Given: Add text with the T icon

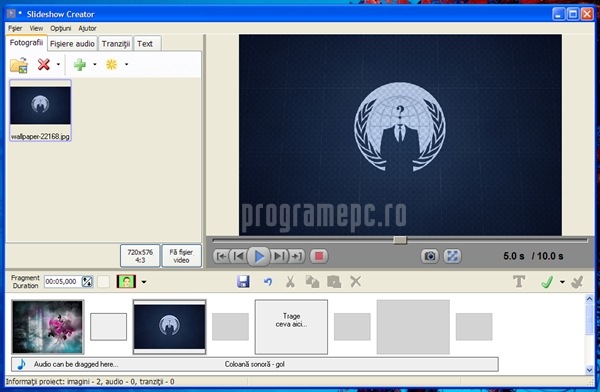Looking at the screenshot, I should click(x=519, y=282).
